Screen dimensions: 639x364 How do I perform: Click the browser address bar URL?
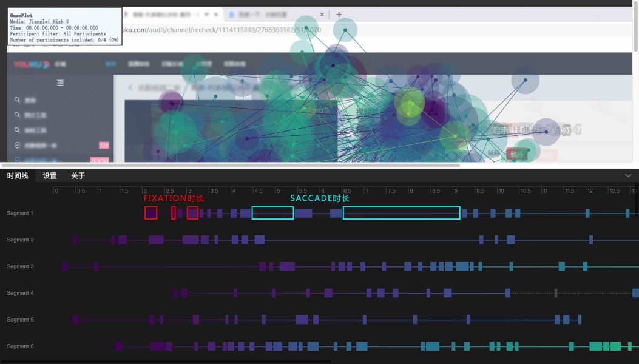tap(222, 30)
